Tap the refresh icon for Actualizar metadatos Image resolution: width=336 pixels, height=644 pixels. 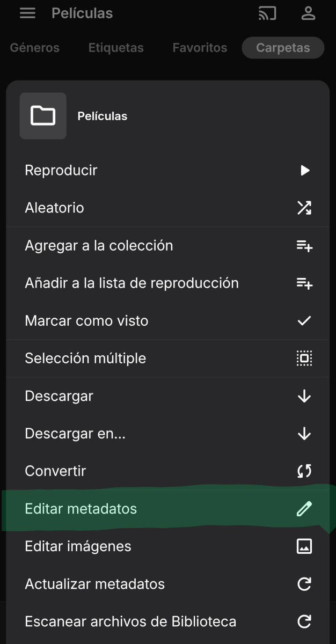(x=304, y=583)
